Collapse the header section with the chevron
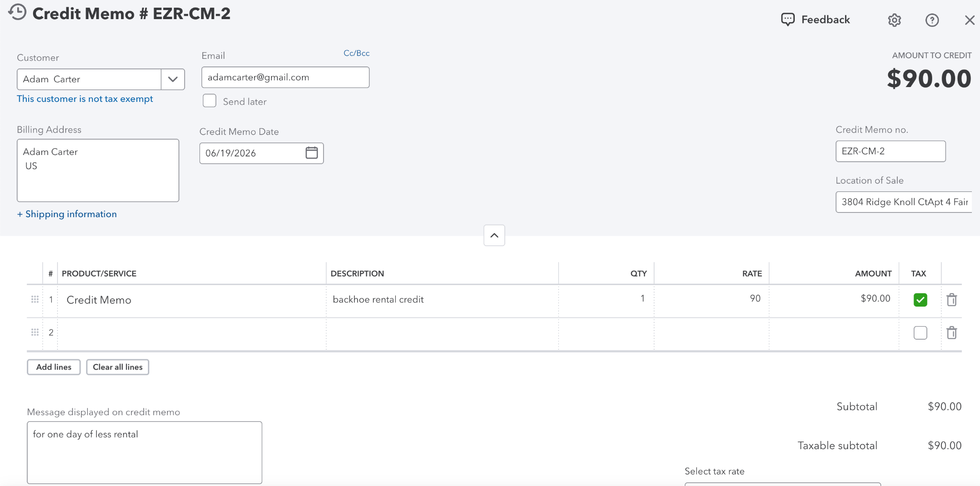The height and width of the screenshot is (486, 980). (494, 235)
